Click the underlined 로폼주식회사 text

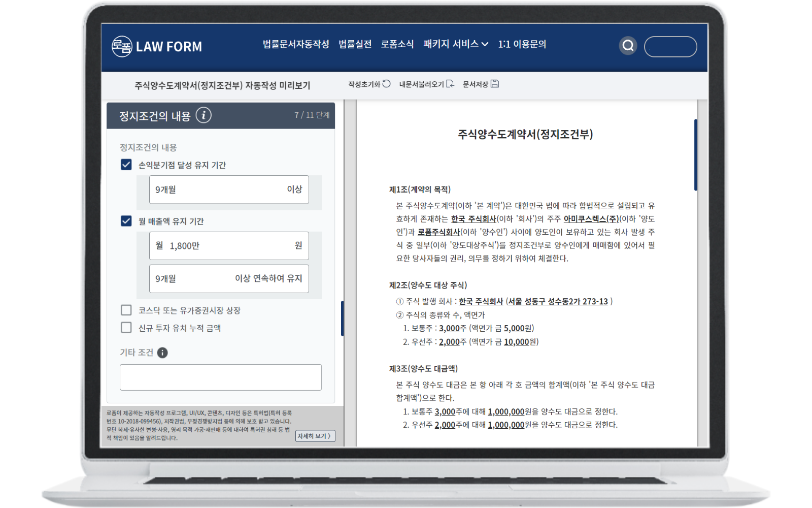[439, 232]
